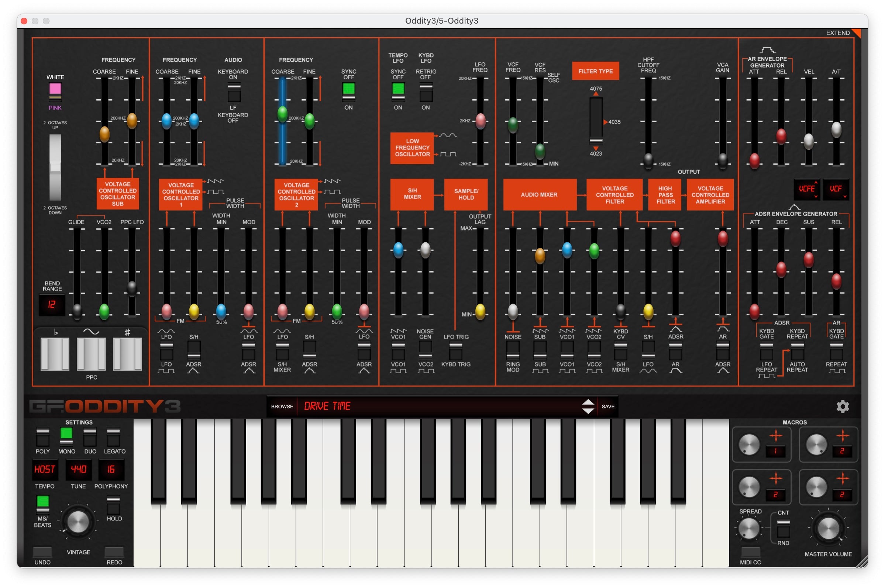Open the VCF destination selector display
The height and width of the screenshot is (588, 885).
tap(836, 189)
